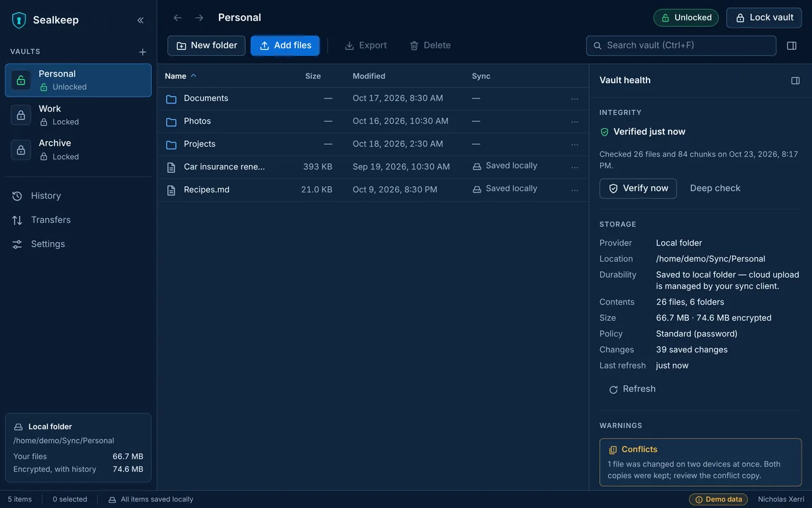Viewport: 812px width, 508px height.
Task: Select the Recipes.md file name
Action: tap(207, 190)
